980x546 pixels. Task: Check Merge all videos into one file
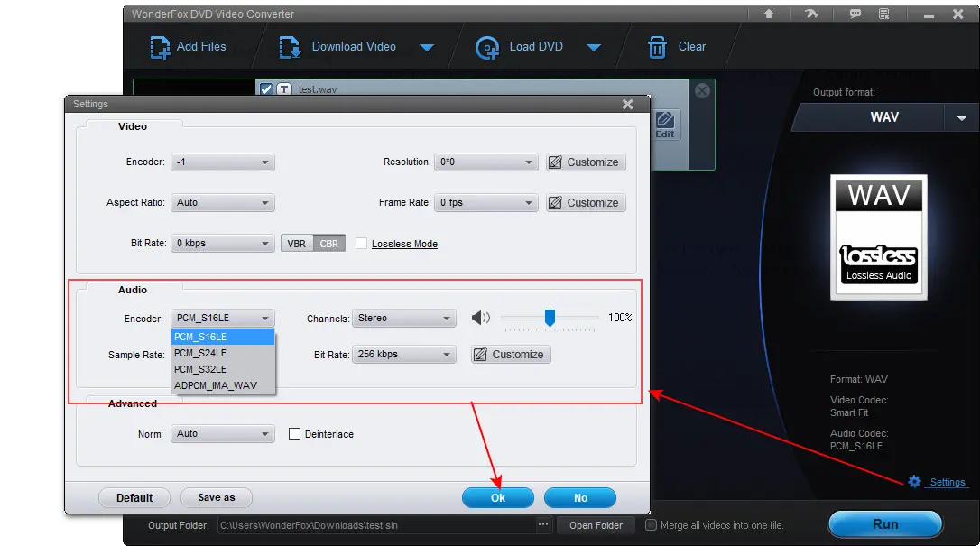(x=651, y=524)
